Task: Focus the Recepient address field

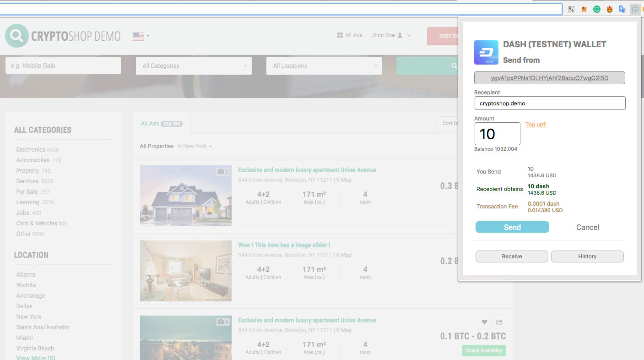Action: point(550,103)
